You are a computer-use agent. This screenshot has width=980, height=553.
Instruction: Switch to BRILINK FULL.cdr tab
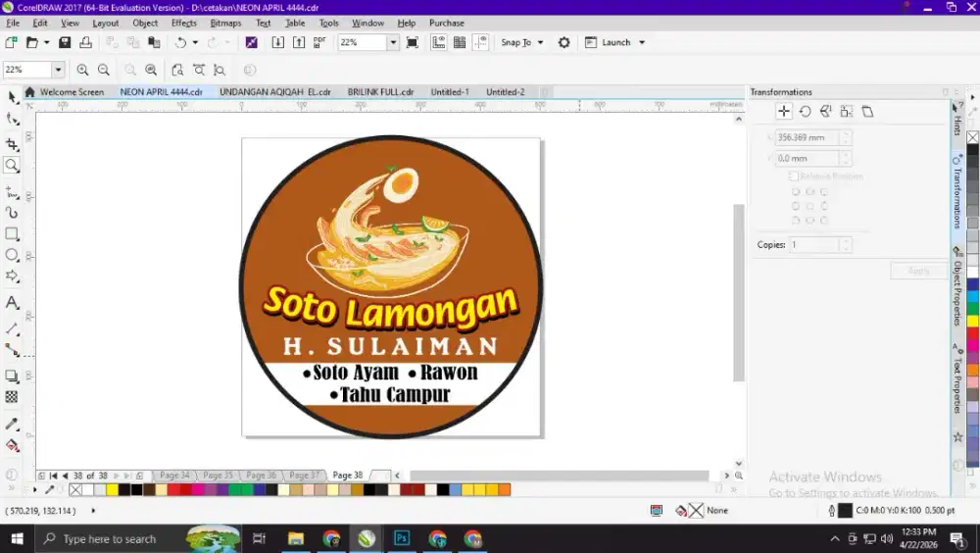(x=380, y=92)
